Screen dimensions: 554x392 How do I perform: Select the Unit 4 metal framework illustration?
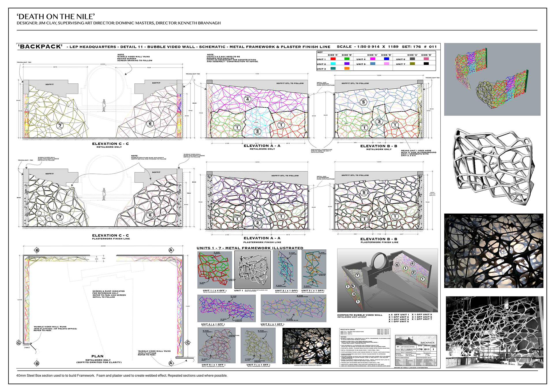click(226, 308)
